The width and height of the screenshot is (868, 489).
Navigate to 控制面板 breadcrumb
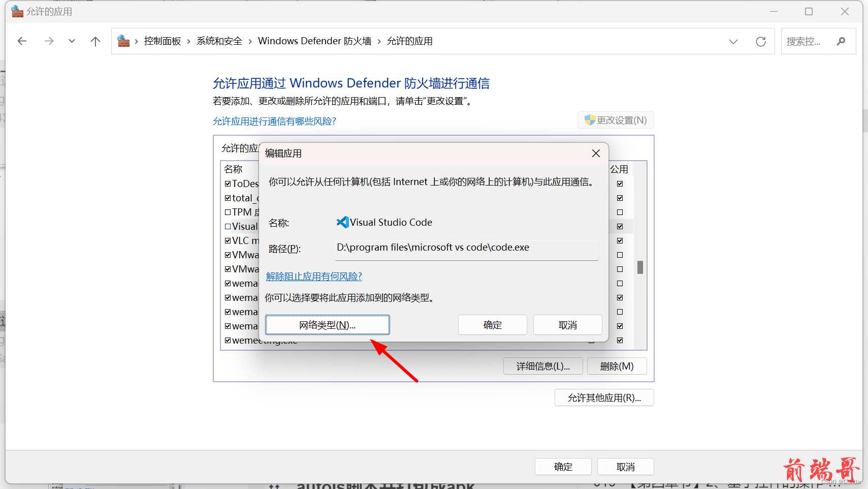163,41
